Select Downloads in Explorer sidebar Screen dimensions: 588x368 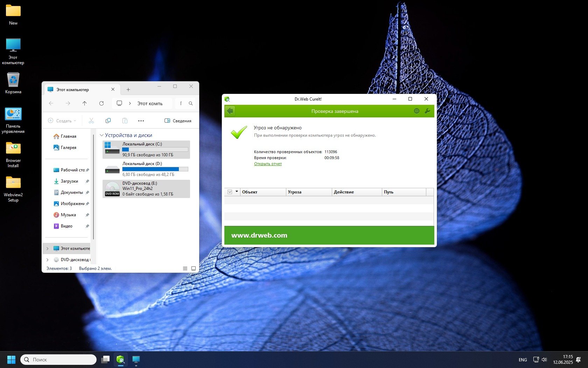click(x=69, y=181)
